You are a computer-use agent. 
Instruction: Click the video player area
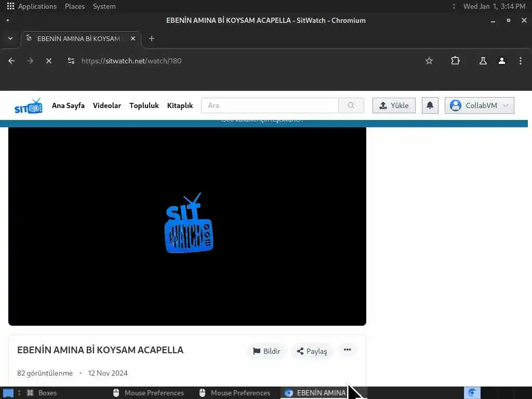pyautogui.click(x=187, y=227)
